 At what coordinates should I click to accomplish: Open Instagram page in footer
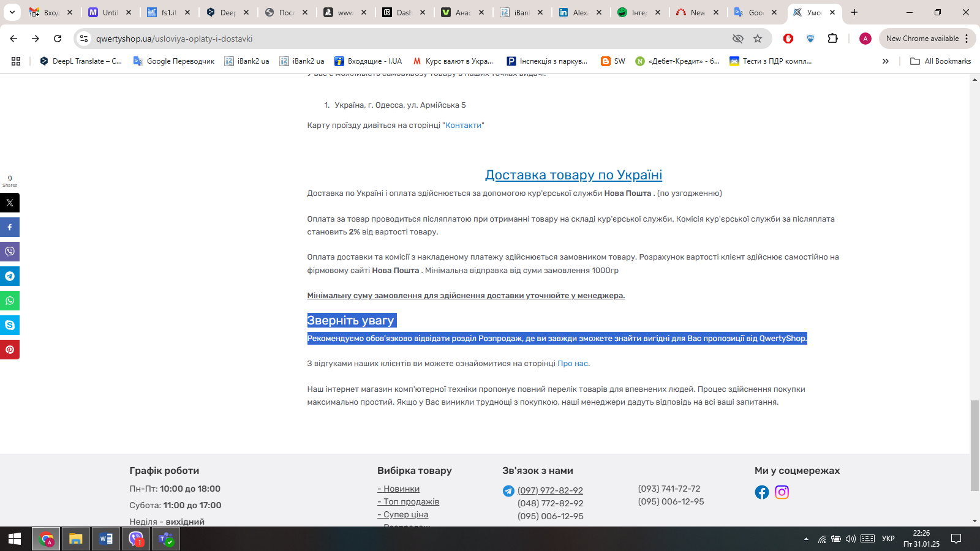(x=782, y=492)
